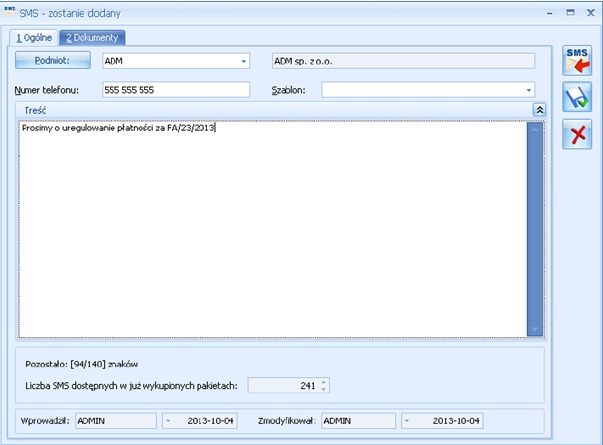
Task: Click the Pozostało [94/140] znaków text
Action: click(x=82, y=364)
